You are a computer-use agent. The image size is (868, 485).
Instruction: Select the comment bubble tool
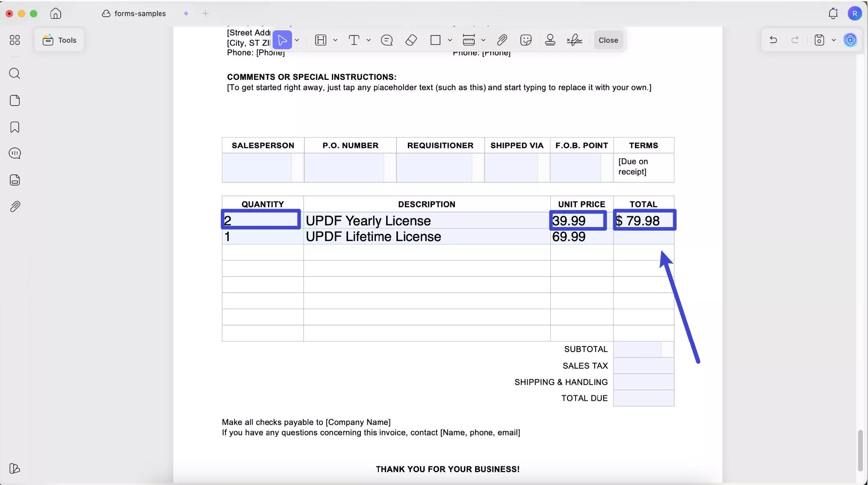point(387,40)
